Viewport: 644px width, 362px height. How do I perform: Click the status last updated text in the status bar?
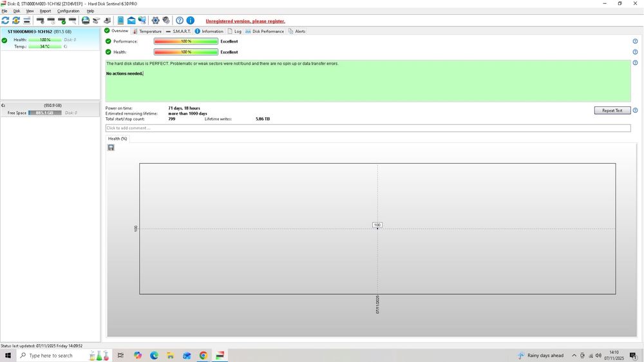point(41,346)
